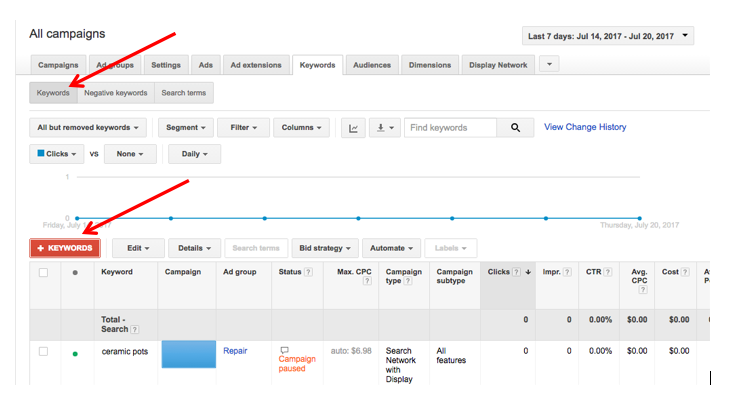Click the speech bubble icon in Status cell
The image size is (739, 411).
coord(284,351)
